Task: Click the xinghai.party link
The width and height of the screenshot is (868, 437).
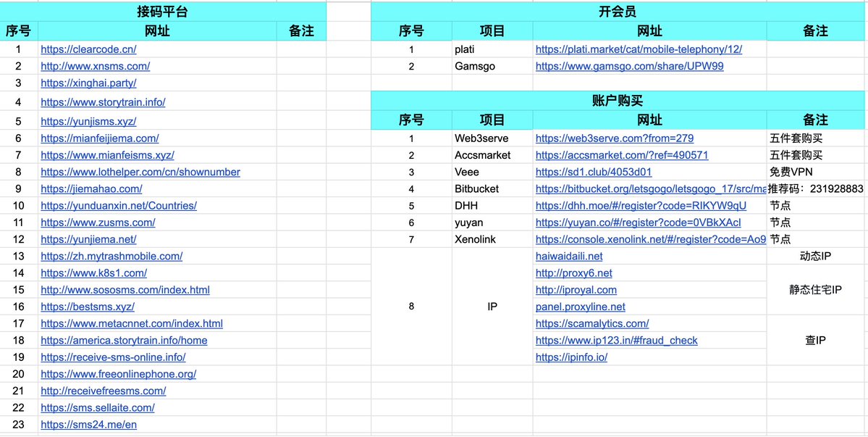Action: [88, 83]
